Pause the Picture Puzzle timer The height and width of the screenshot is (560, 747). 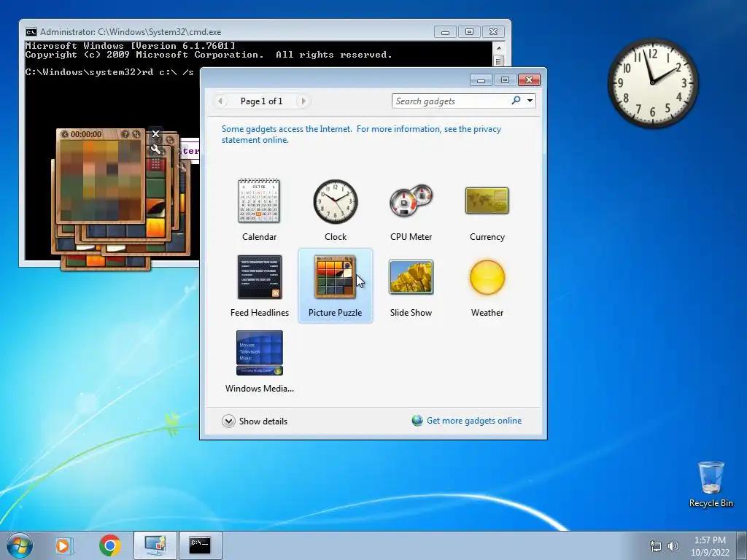click(x=64, y=134)
